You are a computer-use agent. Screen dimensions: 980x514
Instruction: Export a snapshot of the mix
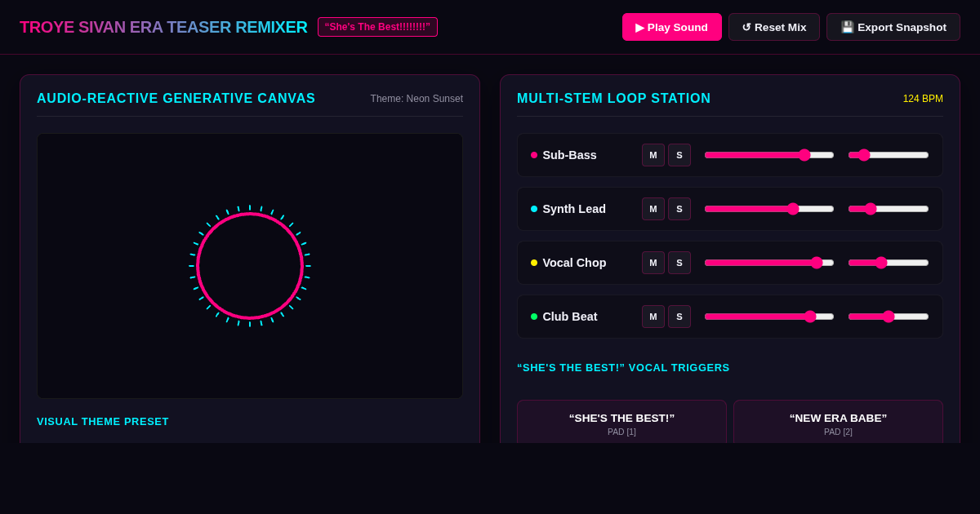[893, 27]
